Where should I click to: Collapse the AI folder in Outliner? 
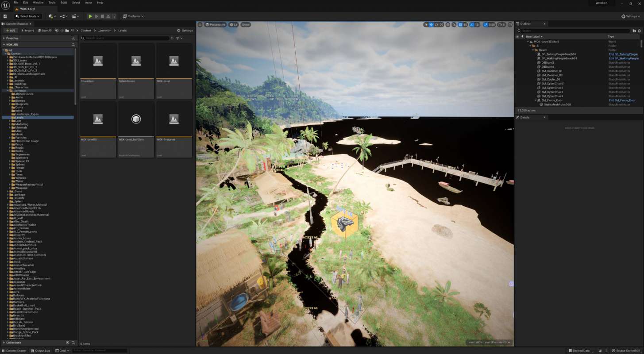[x=531, y=46]
